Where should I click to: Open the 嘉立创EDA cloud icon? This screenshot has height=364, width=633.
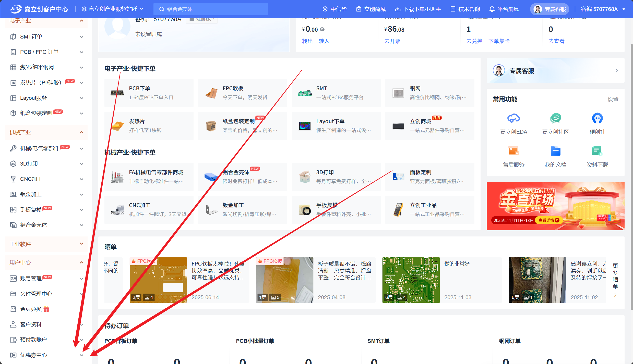click(x=513, y=118)
